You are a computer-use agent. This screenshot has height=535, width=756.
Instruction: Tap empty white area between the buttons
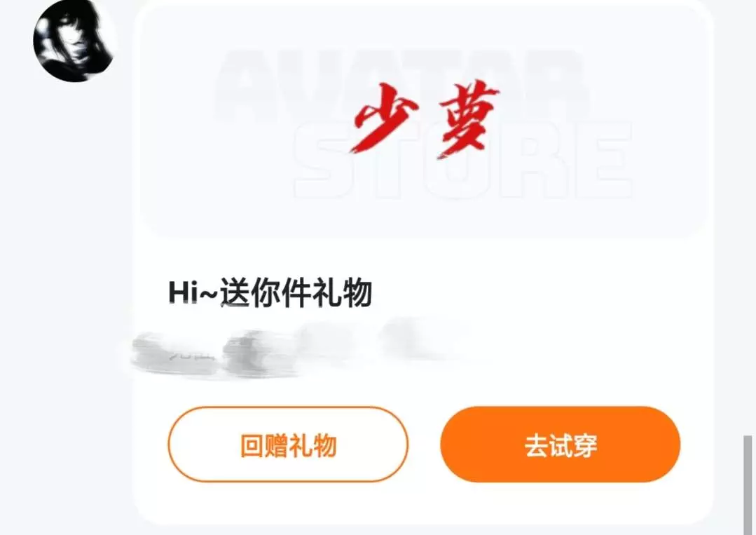tap(425, 445)
